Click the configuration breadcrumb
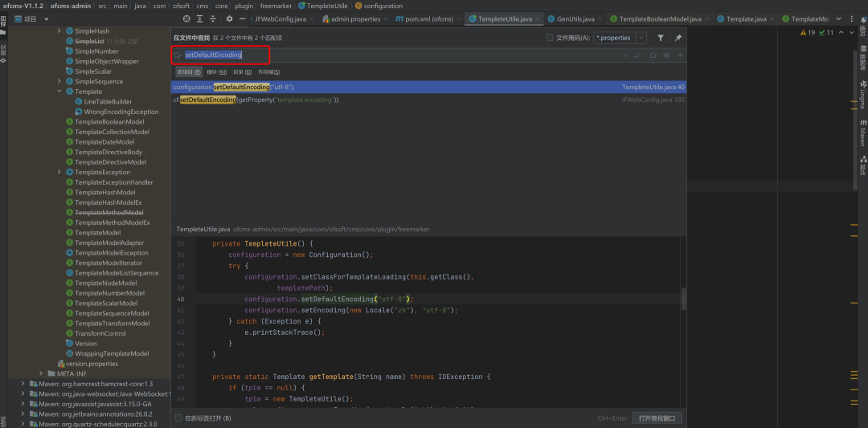The image size is (868, 428). coord(379,6)
